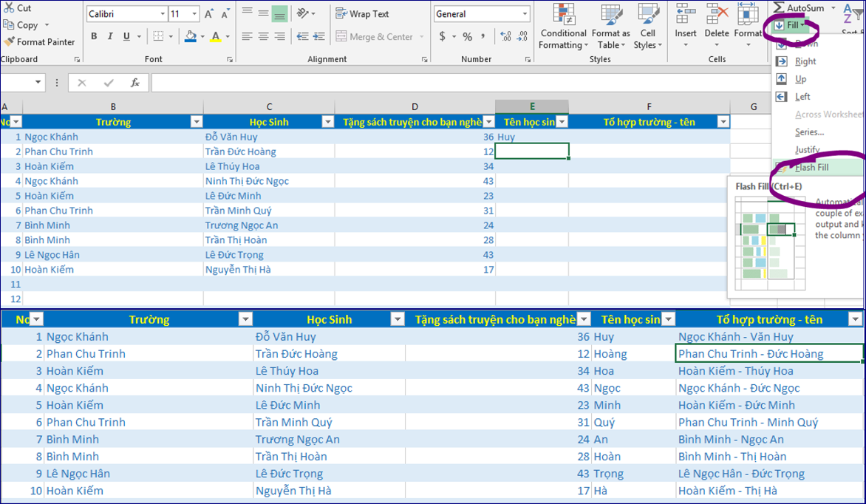Click the Increase Font Size icon
866x504 pixels.
coord(209,14)
